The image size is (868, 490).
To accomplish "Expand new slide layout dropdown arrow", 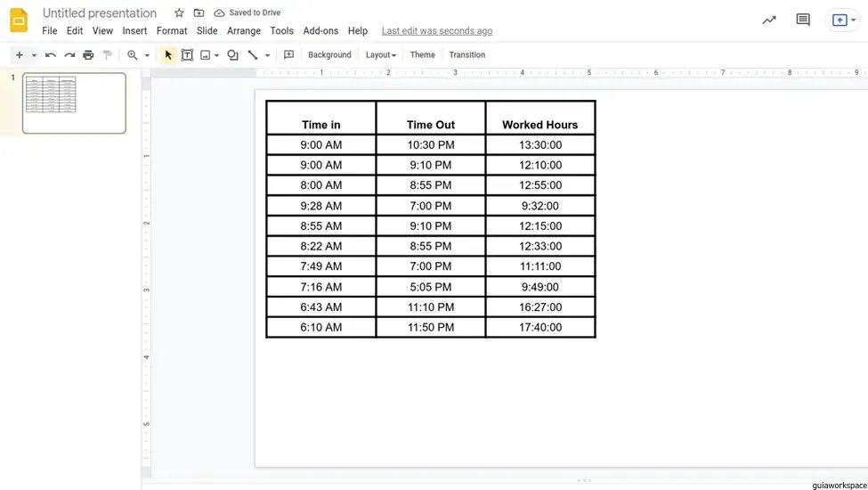I will click(x=34, y=55).
